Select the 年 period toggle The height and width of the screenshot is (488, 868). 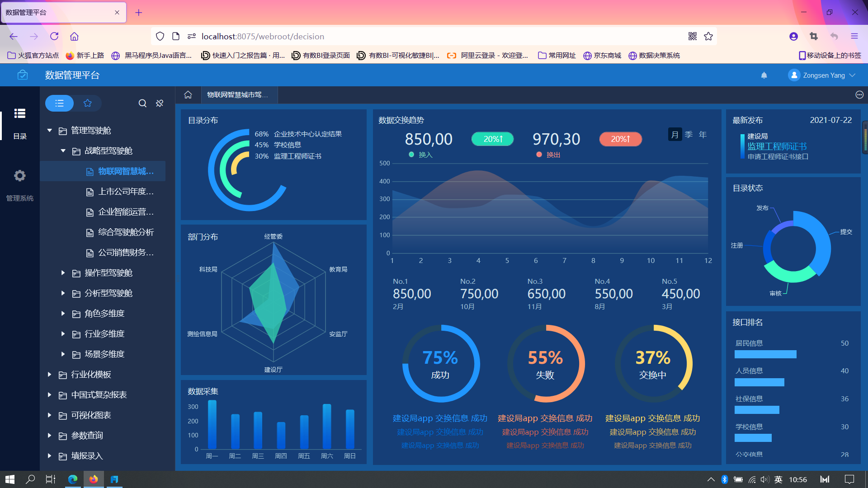[x=703, y=135]
